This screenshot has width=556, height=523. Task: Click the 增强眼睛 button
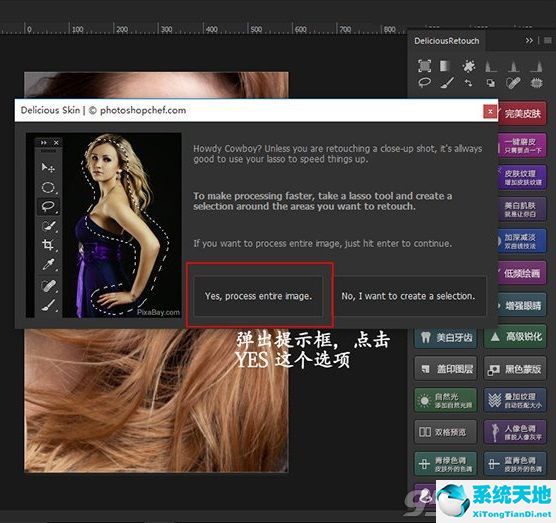522,305
